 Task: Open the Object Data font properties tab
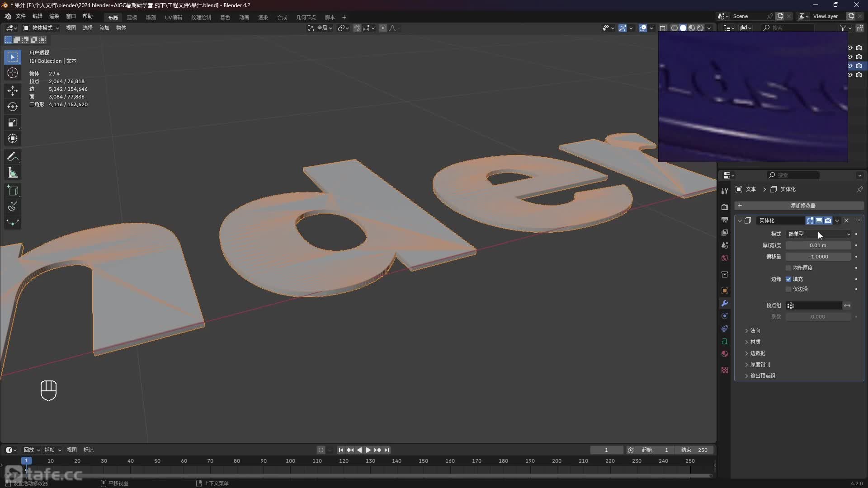(x=725, y=341)
